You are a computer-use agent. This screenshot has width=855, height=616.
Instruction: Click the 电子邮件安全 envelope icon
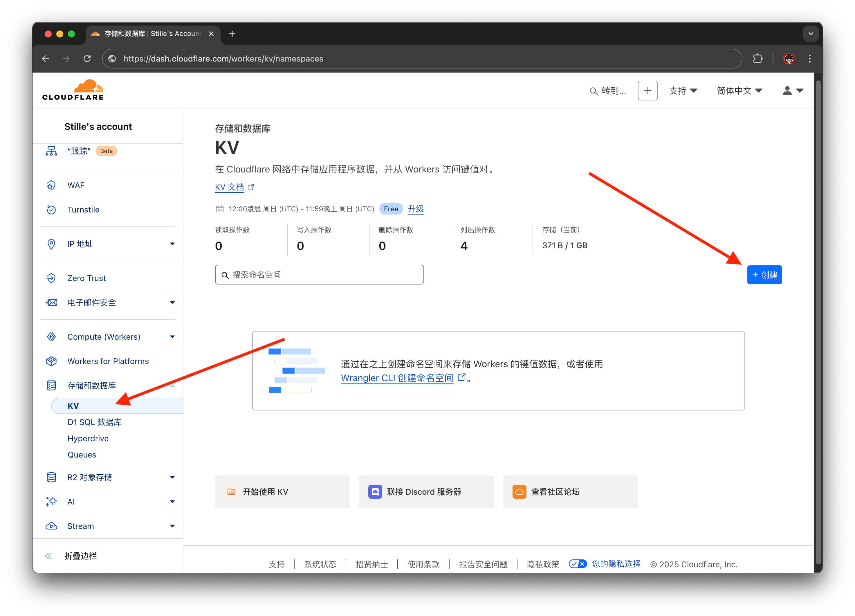coord(51,302)
